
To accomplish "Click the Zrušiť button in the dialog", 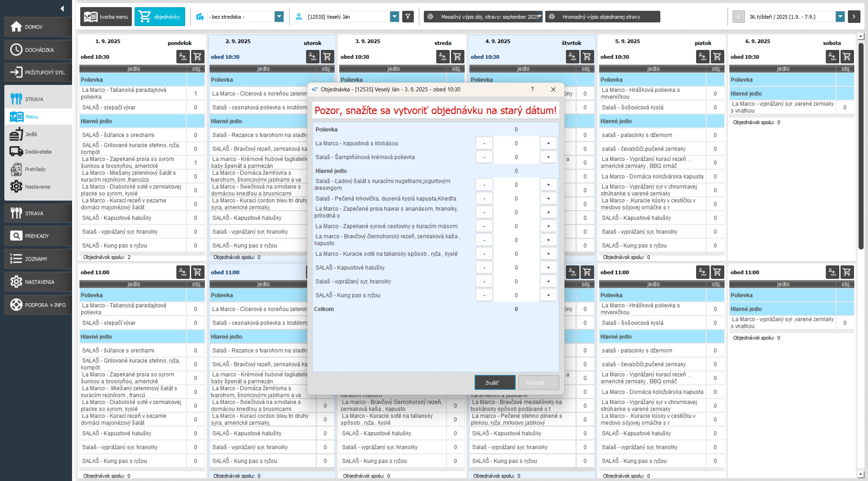I will point(495,383).
